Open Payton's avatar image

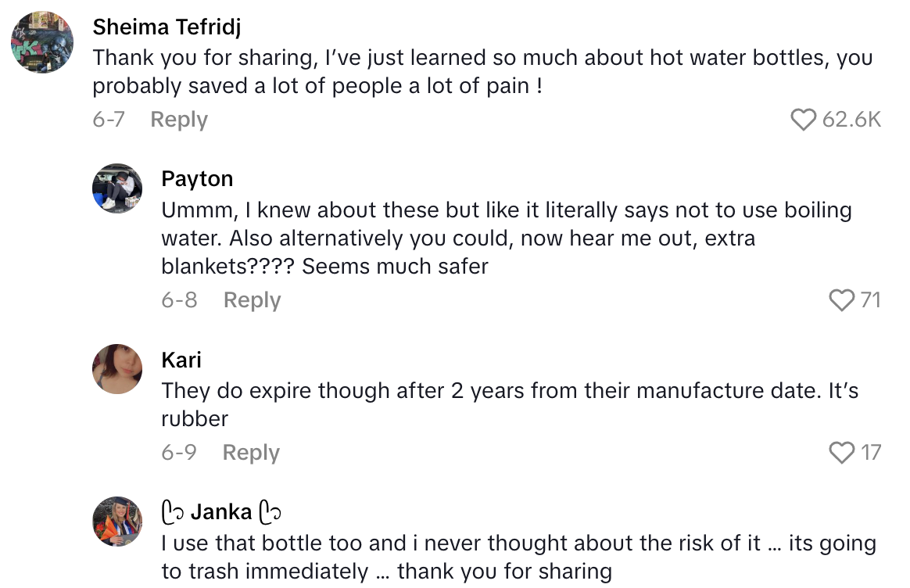click(117, 189)
